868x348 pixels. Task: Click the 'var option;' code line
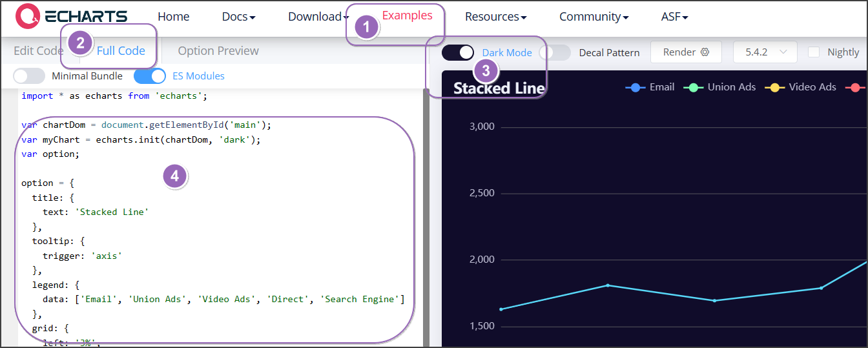click(x=50, y=154)
